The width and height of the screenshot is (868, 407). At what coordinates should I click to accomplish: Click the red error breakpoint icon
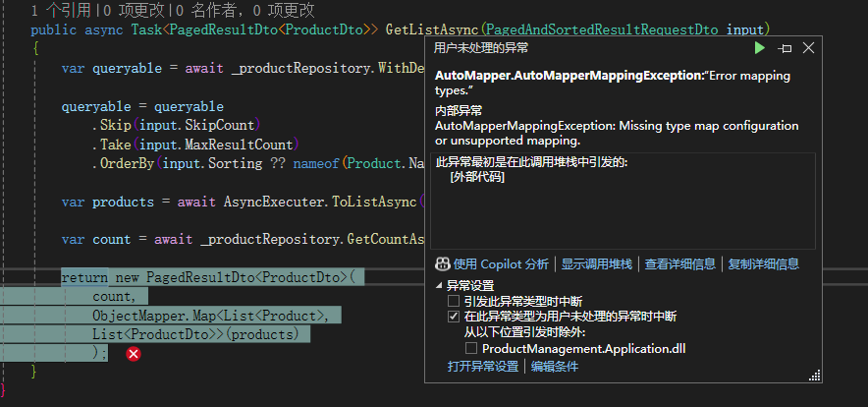[134, 354]
